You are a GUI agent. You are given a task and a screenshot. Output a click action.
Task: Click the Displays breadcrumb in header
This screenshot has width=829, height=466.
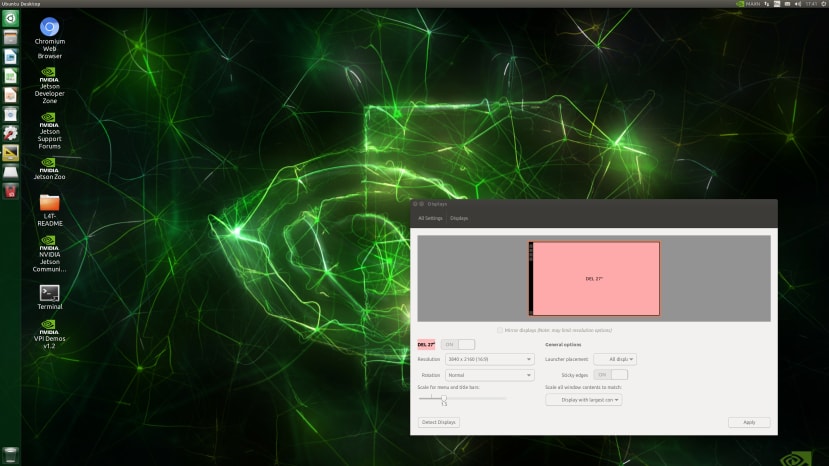click(459, 218)
